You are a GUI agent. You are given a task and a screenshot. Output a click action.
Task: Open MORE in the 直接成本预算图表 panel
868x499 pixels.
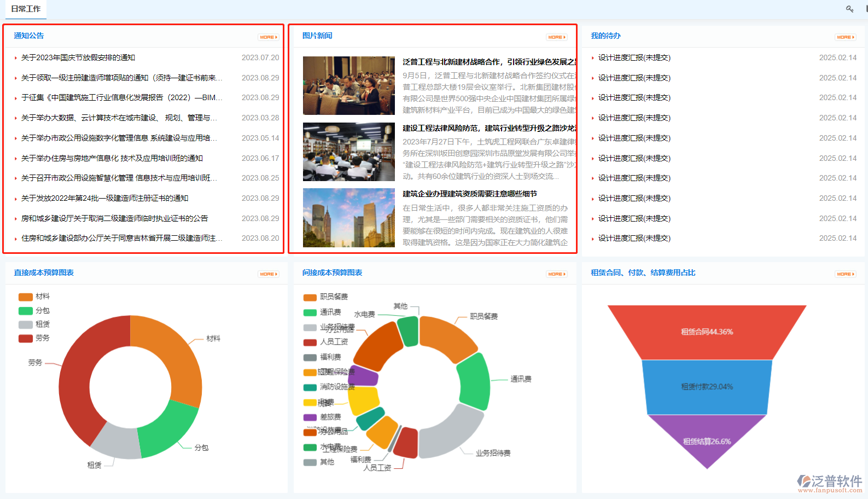[x=268, y=274]
